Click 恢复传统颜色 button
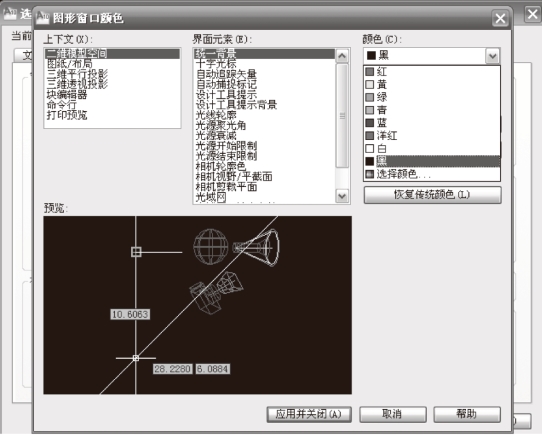This screenshot has width=542, height=435. coord(432,195)
